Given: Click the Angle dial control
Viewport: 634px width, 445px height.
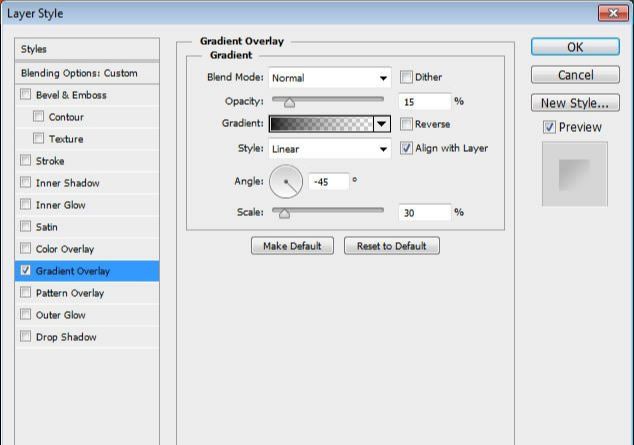Looking at the screenshot, I should [286, 181].
